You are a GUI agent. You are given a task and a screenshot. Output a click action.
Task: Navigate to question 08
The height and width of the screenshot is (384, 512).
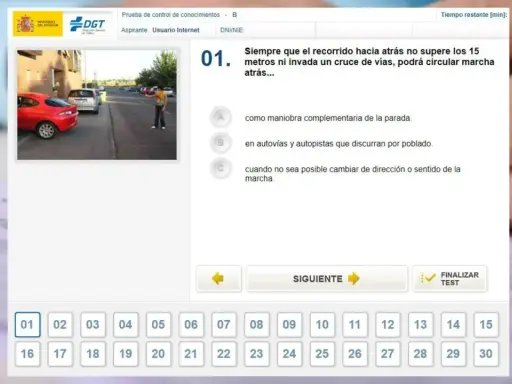[x=257, y=324]
